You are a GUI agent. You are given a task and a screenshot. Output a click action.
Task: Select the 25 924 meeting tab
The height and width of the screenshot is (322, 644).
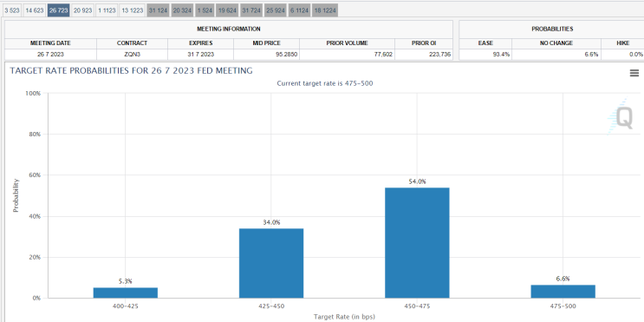(275, 10)
